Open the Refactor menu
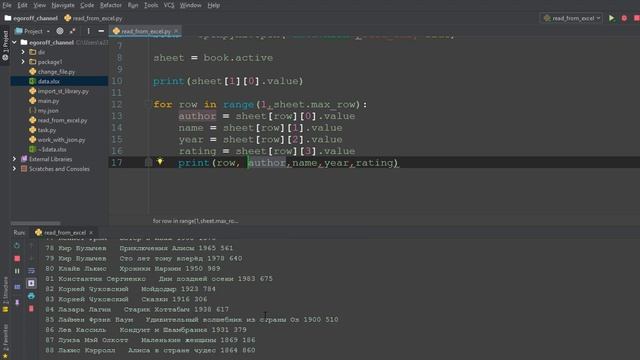This screenshot has width=640, height=360. point(111,5)
